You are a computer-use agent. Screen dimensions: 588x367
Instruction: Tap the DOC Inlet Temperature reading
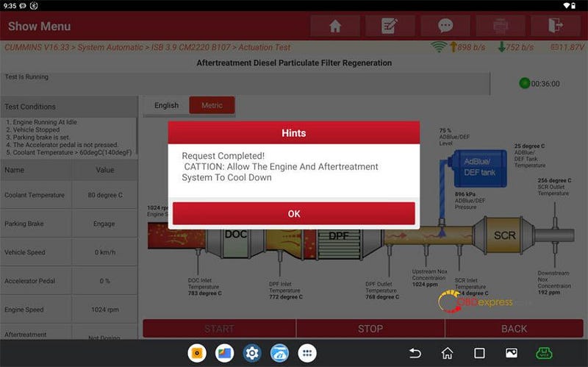205,287
